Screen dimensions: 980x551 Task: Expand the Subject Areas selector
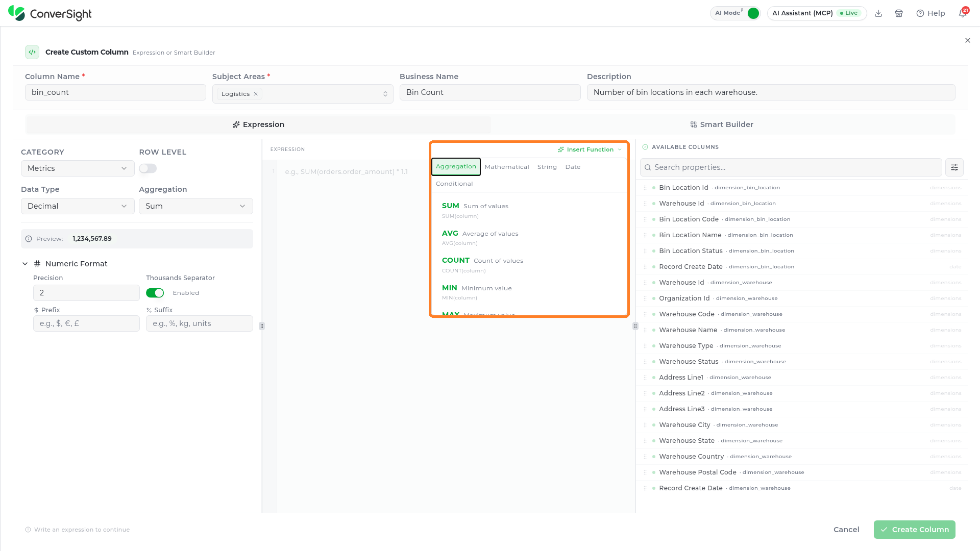pos(385,94)
